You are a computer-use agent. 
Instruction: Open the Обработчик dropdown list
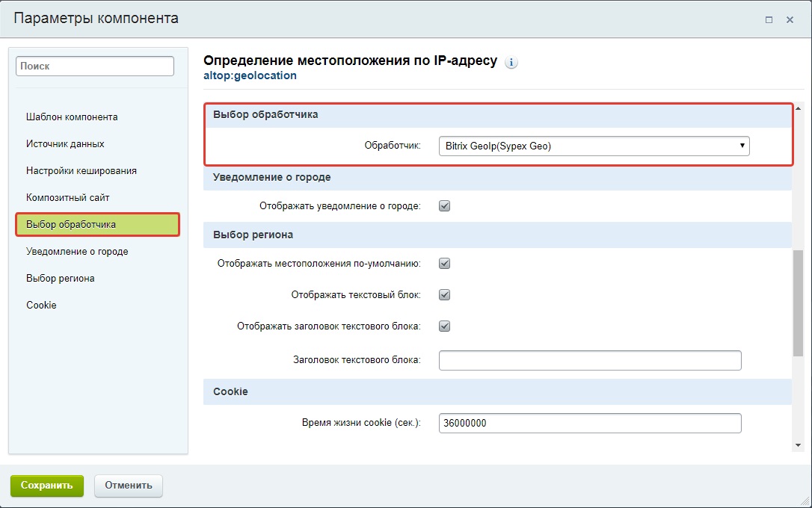coord(594,146)
